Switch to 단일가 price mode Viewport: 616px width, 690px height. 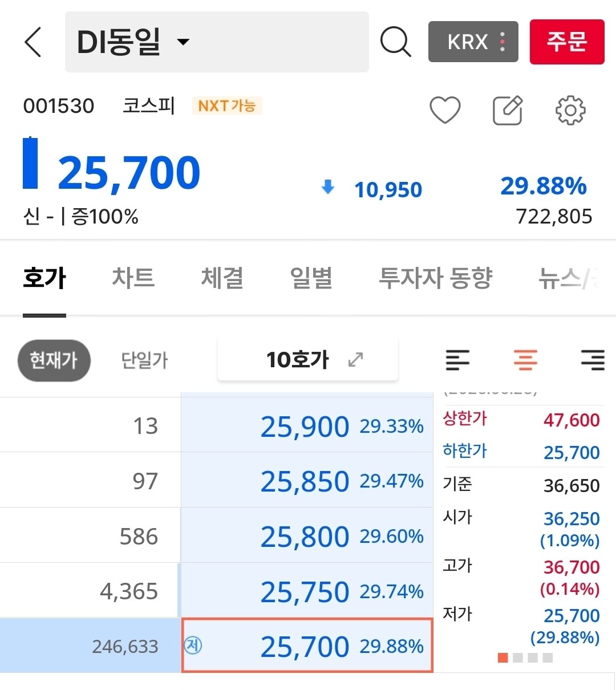pos(144,360)
